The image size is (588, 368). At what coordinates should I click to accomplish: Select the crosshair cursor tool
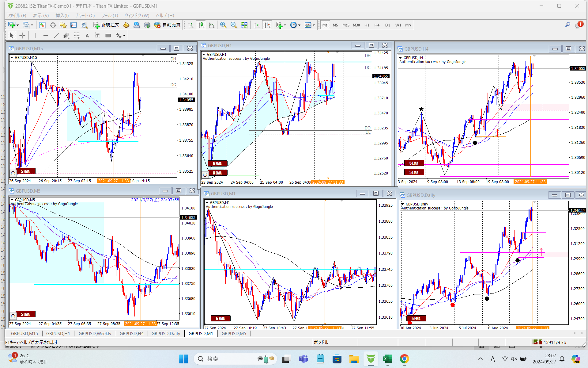[22, 36]
